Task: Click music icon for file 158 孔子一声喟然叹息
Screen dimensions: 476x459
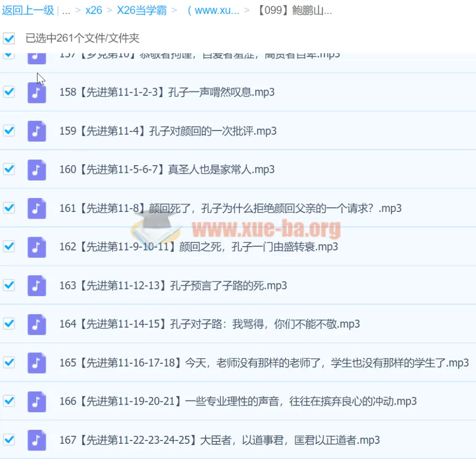Action: click(x=37, y=92)
